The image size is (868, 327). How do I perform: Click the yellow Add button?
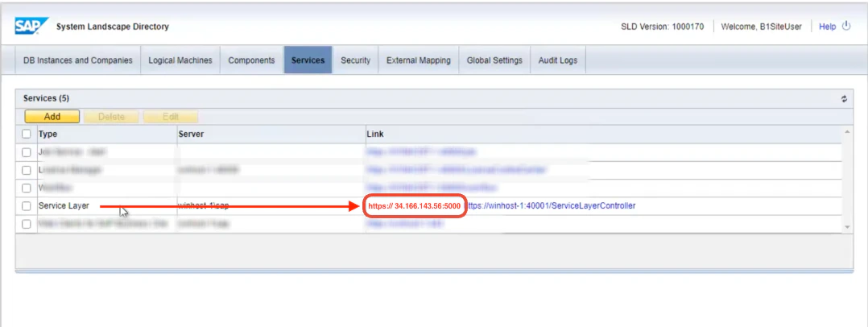pyautogui.click(x=52, y=117)
